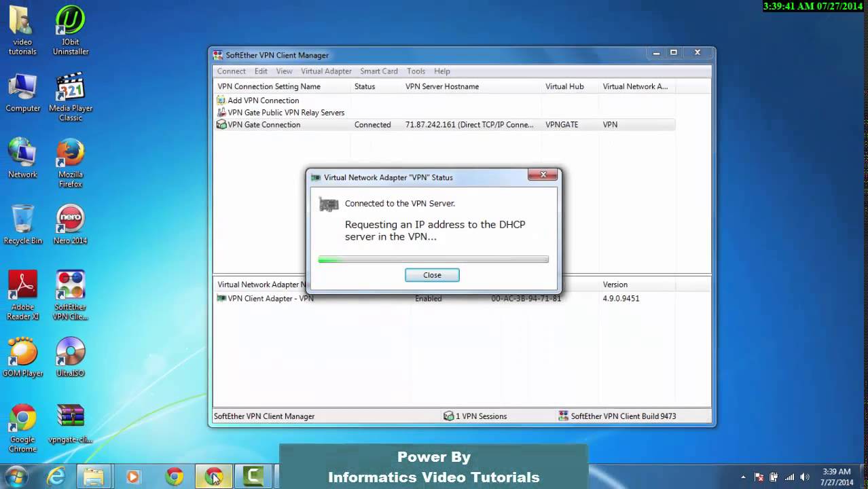Screen dimensions: 868x489
Task: Open the Edit menu
Action: click(261, 71)
